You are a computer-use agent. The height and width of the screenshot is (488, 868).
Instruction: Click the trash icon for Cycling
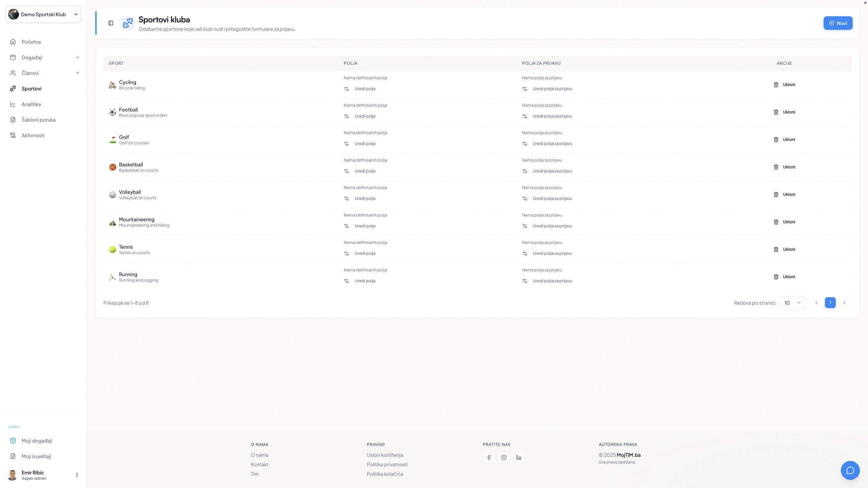click(776, 85)
